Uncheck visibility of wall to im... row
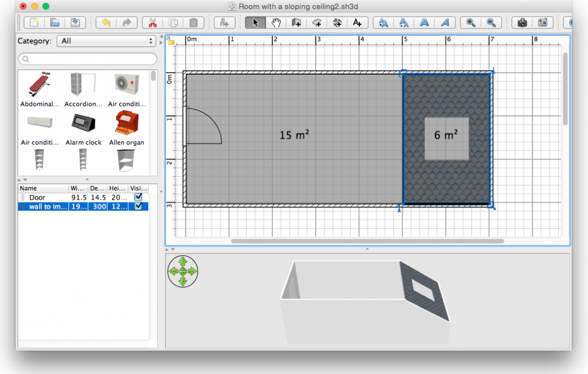 pyautogui.click(x=138, y=207)
